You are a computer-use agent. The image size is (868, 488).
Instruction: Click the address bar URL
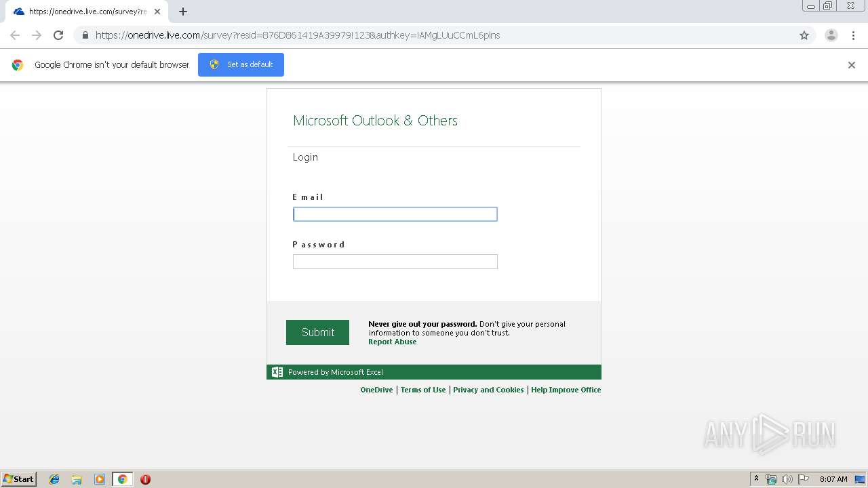pos(298,35)
